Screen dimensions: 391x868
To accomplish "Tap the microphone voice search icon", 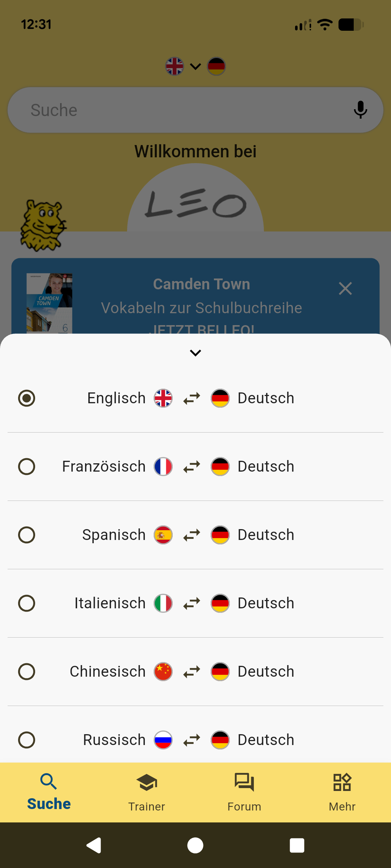I will (360, 110).
